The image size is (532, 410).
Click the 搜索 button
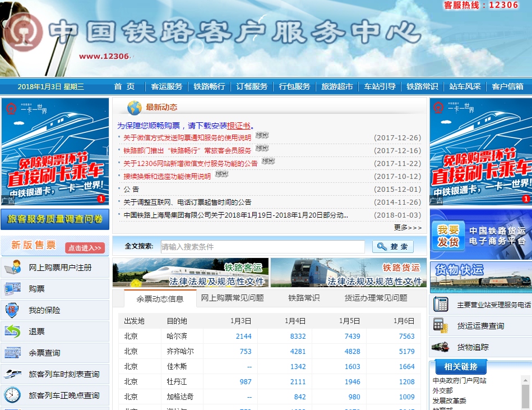393,246
